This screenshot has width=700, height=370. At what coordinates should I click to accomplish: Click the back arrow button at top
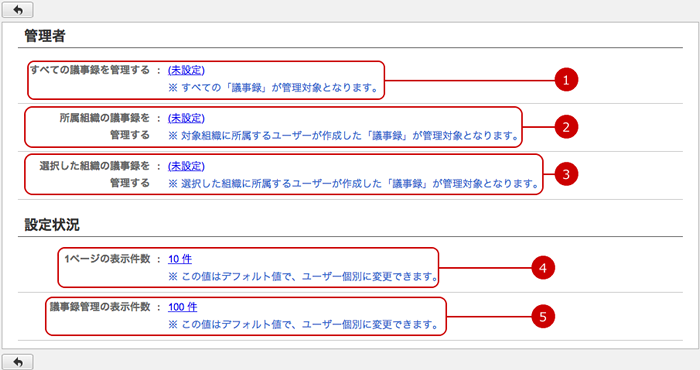pos(17,9)
